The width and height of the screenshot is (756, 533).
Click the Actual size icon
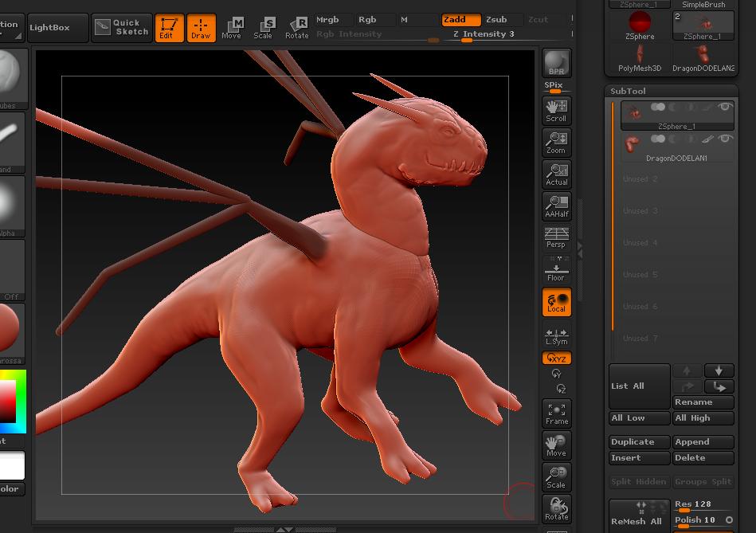click(556, 174)
